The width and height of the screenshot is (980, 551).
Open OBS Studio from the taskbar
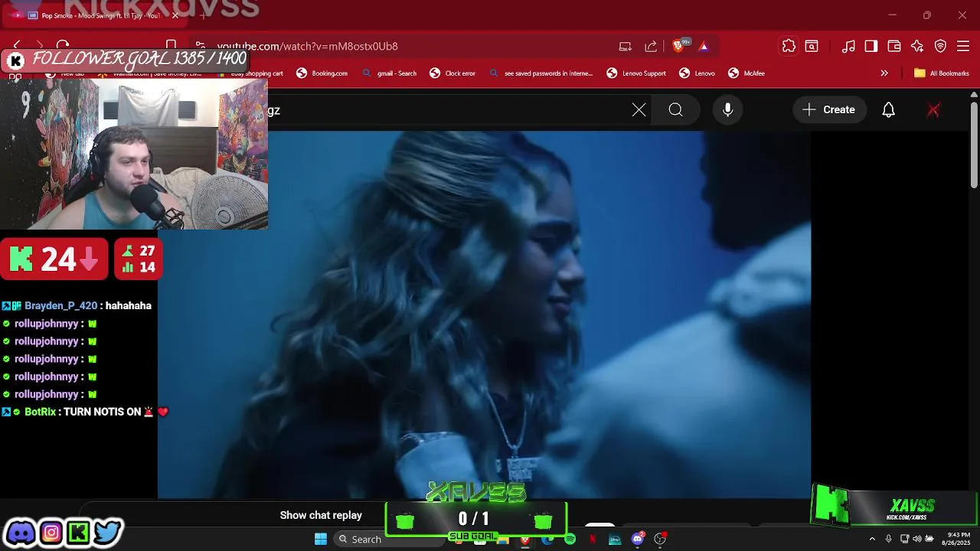pyautogui.click(x=660, y=539)
